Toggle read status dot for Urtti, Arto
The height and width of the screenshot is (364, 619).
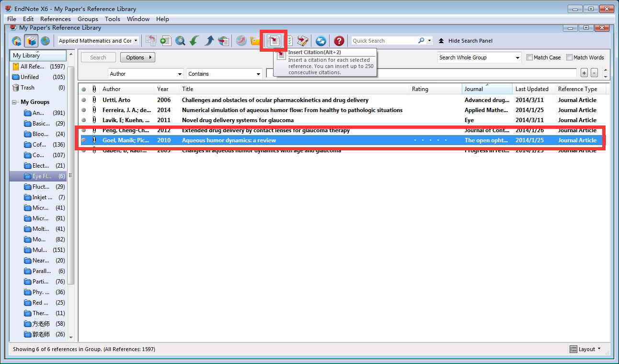coord(84,100)
